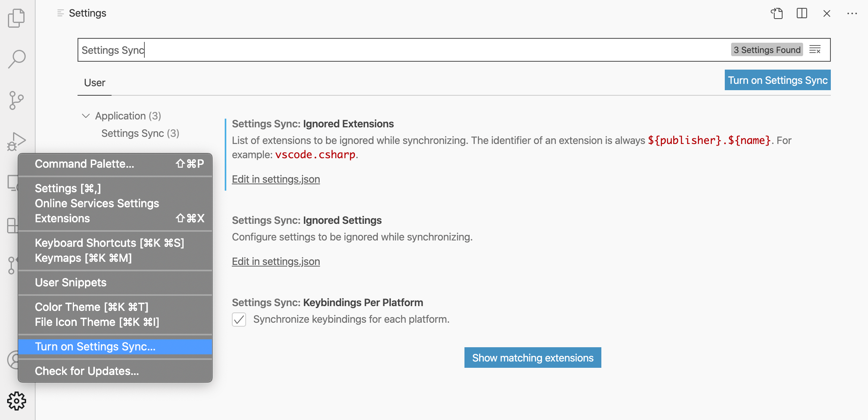Click inside the settings search field
Screen dimensions: 868x420
point(277,50)
